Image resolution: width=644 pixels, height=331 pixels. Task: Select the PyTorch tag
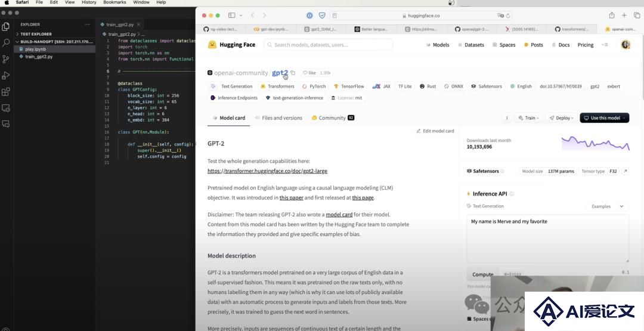pos(314,86)
